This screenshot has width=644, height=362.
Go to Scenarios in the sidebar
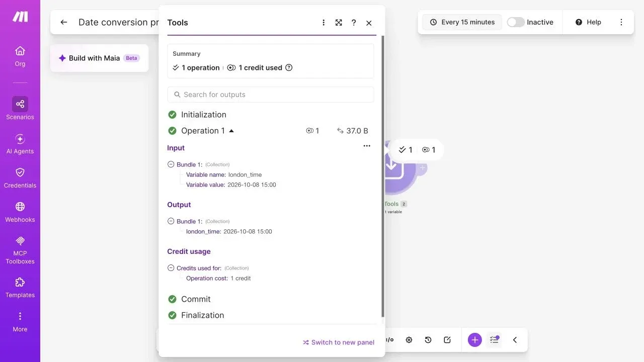(20, 109)
